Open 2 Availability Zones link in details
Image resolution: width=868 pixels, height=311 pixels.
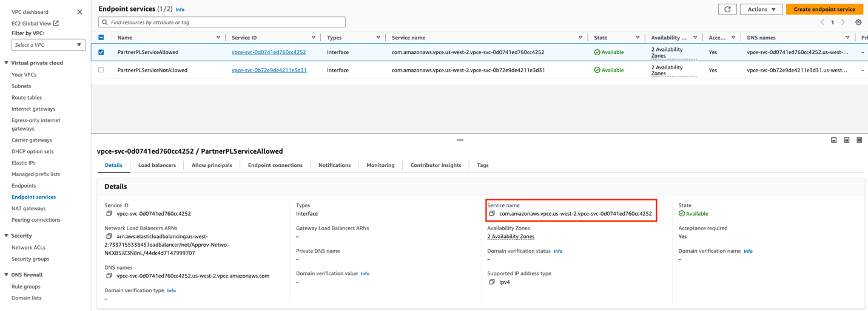511,237
